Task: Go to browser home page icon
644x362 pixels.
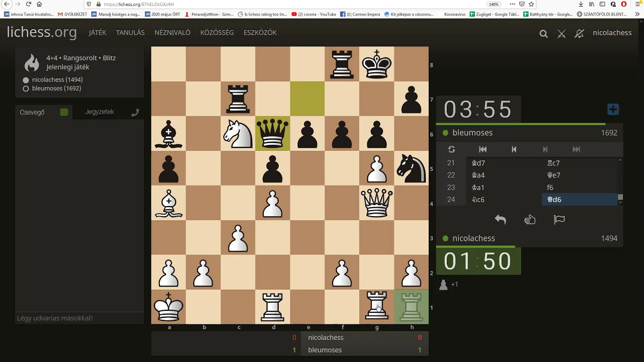Action: coord(39,4)
